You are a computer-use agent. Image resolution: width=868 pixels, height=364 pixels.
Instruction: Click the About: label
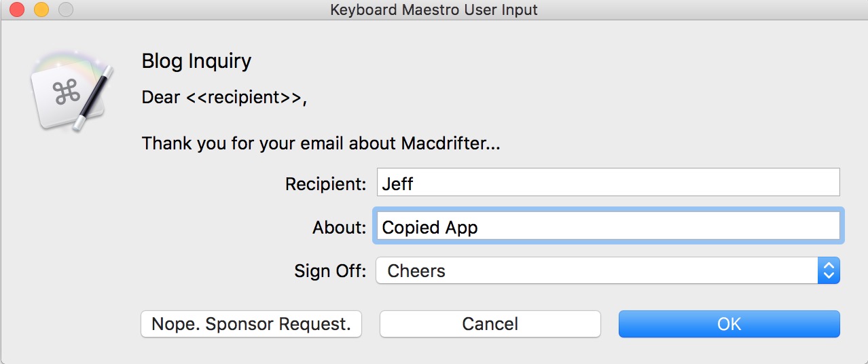click(340, 227)
